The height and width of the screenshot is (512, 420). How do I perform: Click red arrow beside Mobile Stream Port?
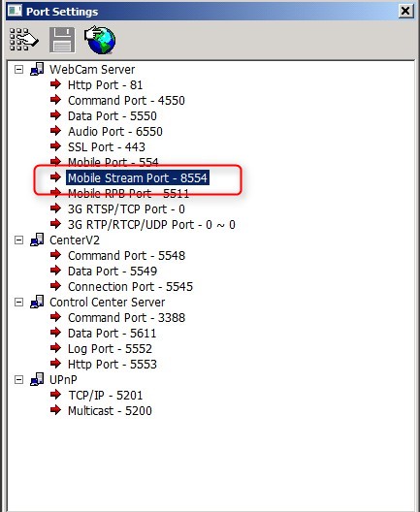tap(56, 177)
